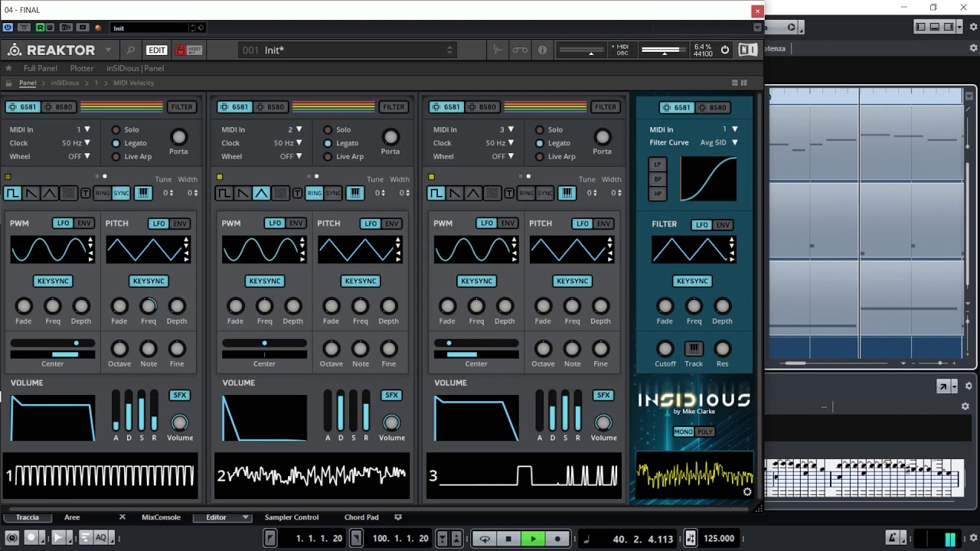
Task: Select triangle waveform on voice 1
Action: (50, 193)
